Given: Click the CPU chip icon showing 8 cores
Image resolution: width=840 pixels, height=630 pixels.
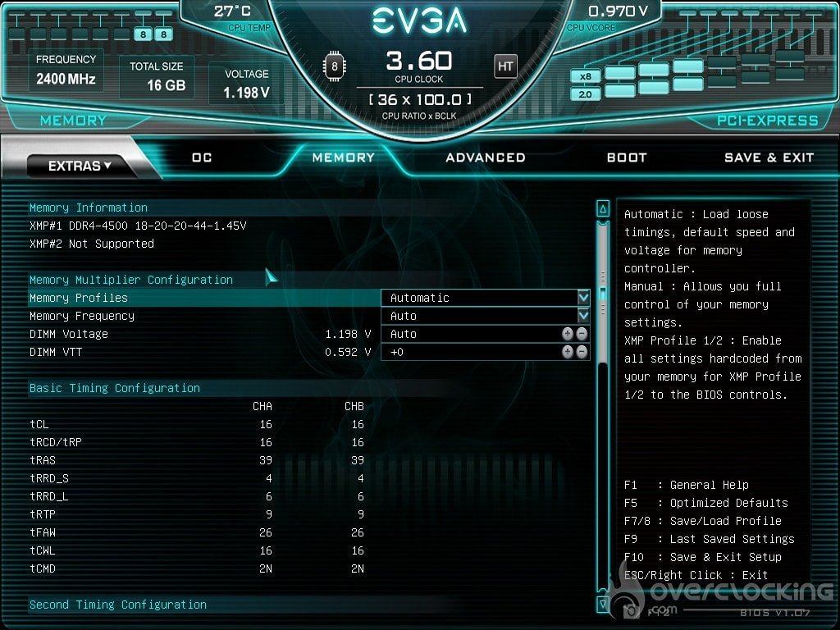Looking at the screenshot, I should (x=335, y=66).
